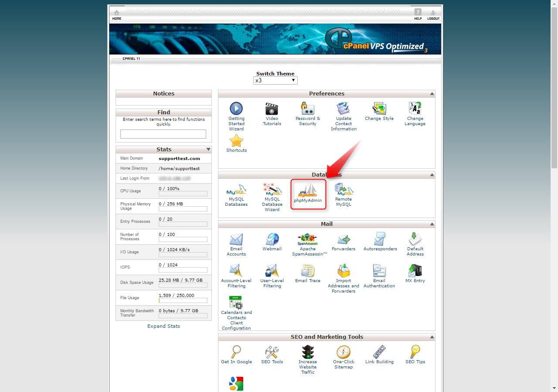Open Password & Security settings
The height and width of the screenshot is (392, 558).
click(308, 112)
